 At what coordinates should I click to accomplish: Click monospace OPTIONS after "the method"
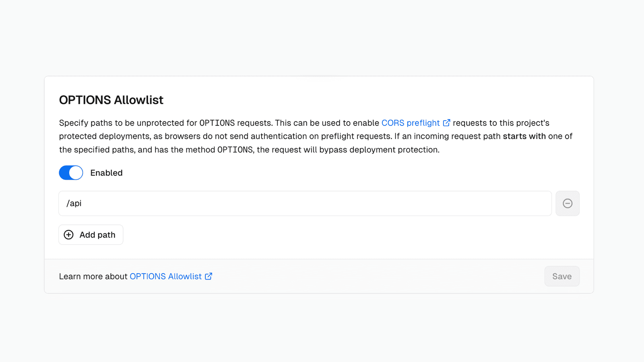235,150
